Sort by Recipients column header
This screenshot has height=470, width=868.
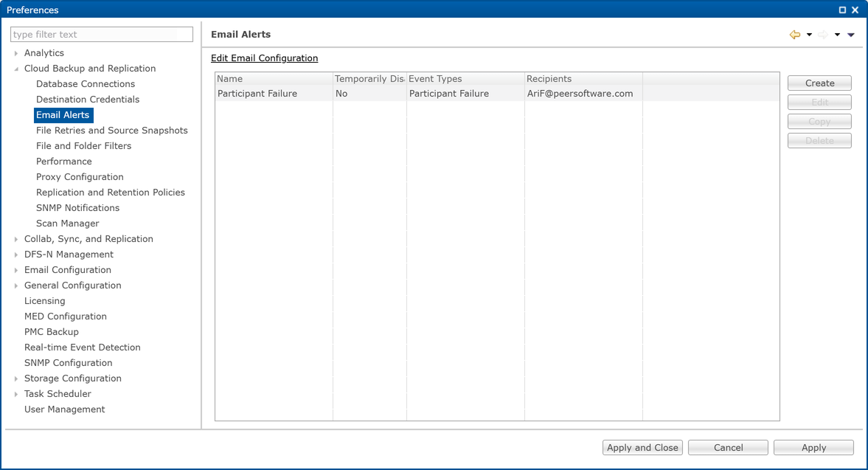583,79
